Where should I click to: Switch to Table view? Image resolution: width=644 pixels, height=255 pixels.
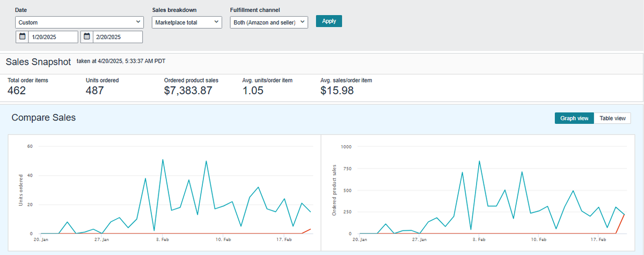point(612,118)
